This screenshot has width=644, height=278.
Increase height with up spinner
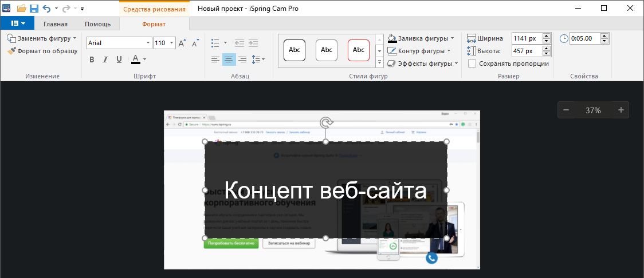(x=546, y=49)
